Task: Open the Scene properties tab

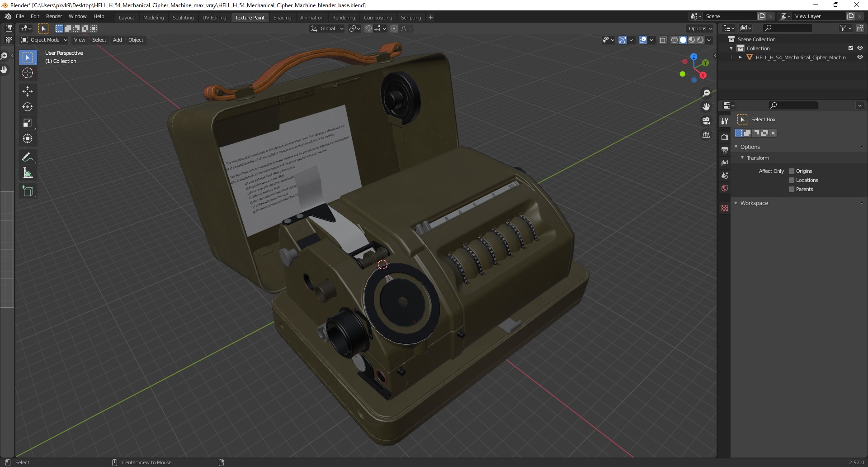Action: [725, 175]
